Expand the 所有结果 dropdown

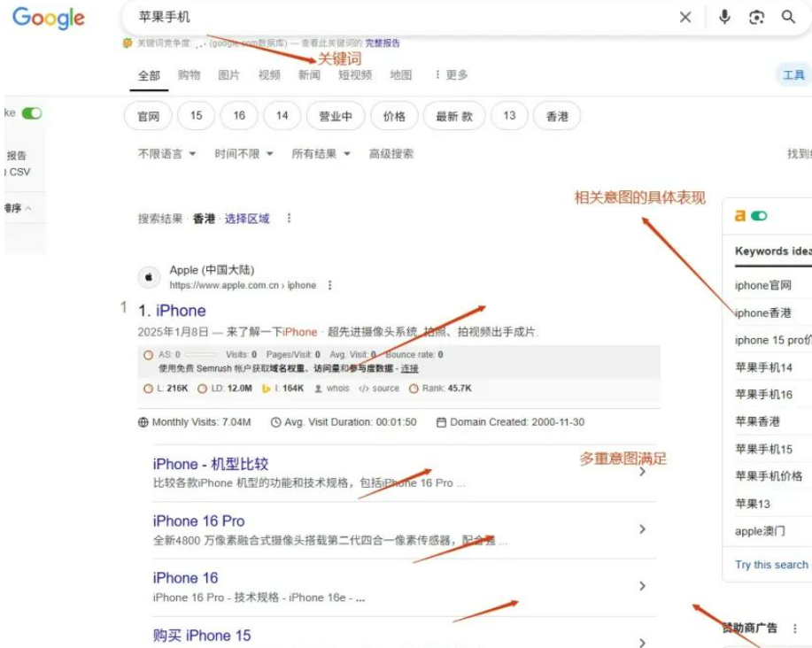point(321,154)
